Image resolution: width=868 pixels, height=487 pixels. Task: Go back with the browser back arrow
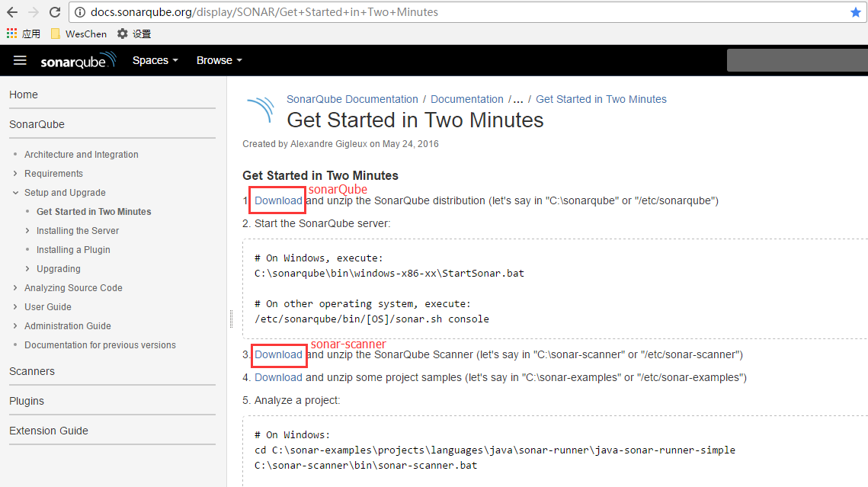[12, 12]
